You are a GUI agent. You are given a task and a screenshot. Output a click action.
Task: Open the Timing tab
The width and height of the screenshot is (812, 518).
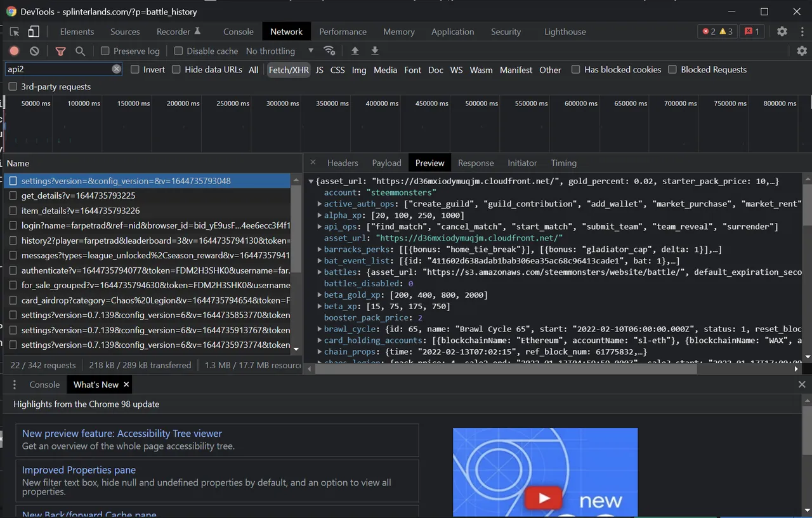pos(563,163)
